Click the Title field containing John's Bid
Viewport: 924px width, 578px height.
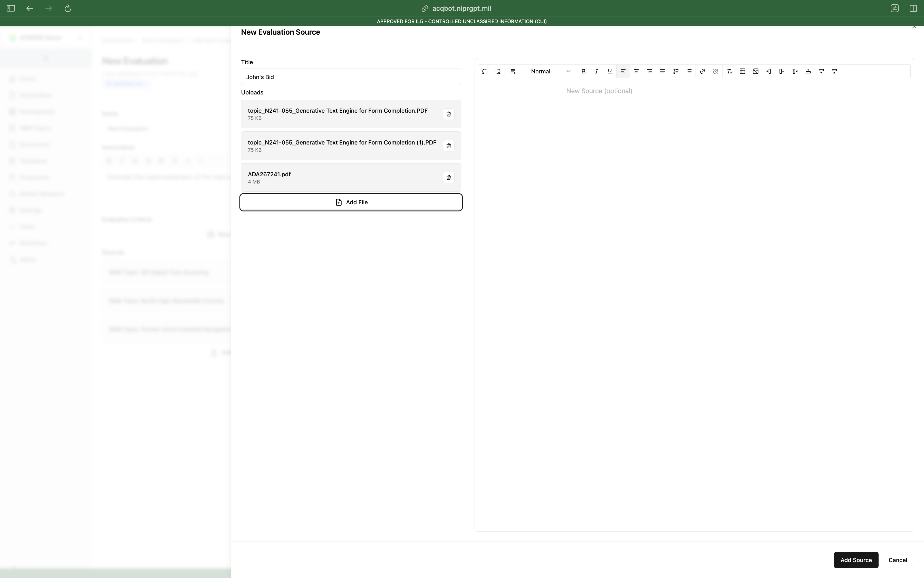(351, 77)
